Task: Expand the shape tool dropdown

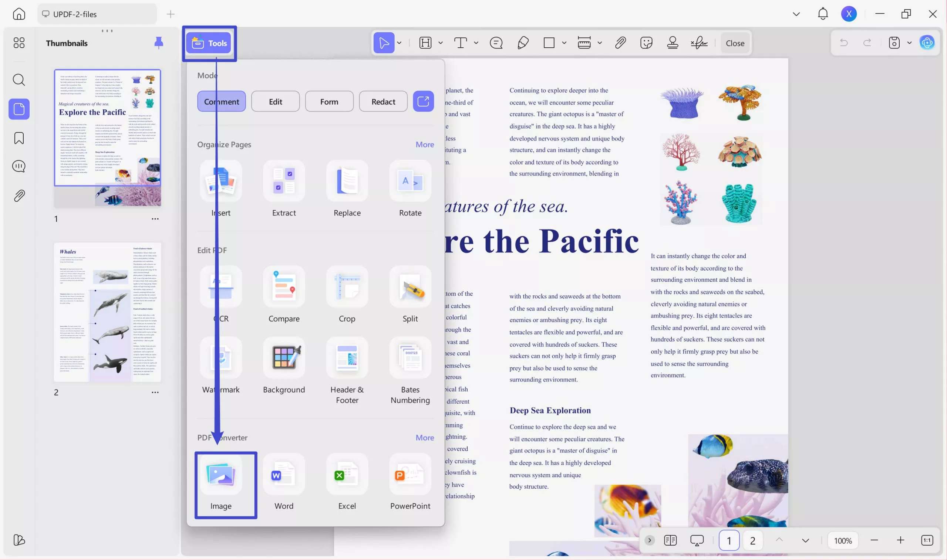Action: click(x=564, y=43)
